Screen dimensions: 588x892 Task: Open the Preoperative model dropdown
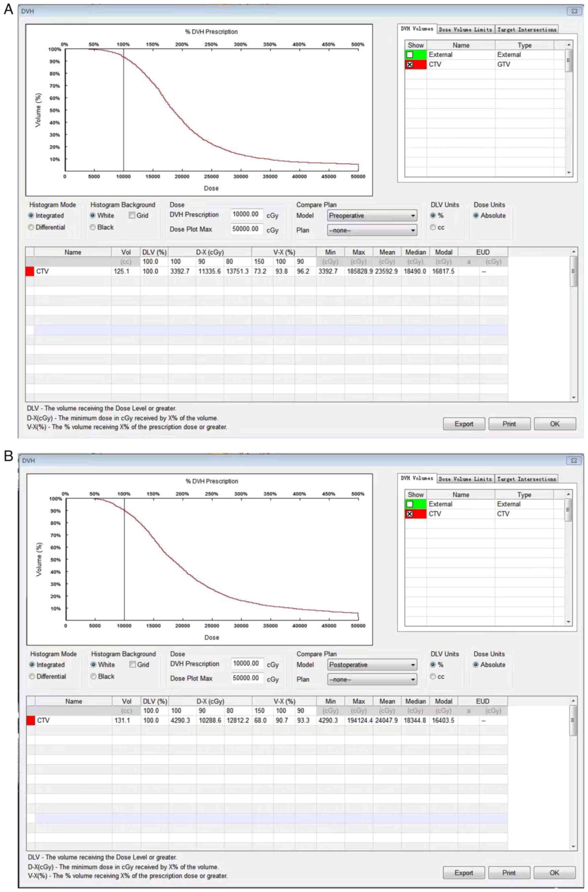tap(372, 216)
